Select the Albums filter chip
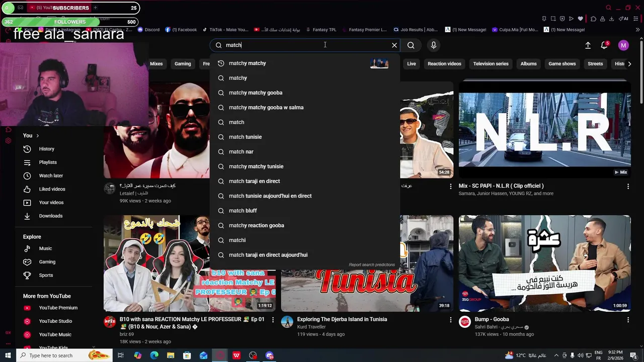The height and width of the screenshot is (362, 644). [528, 64]
